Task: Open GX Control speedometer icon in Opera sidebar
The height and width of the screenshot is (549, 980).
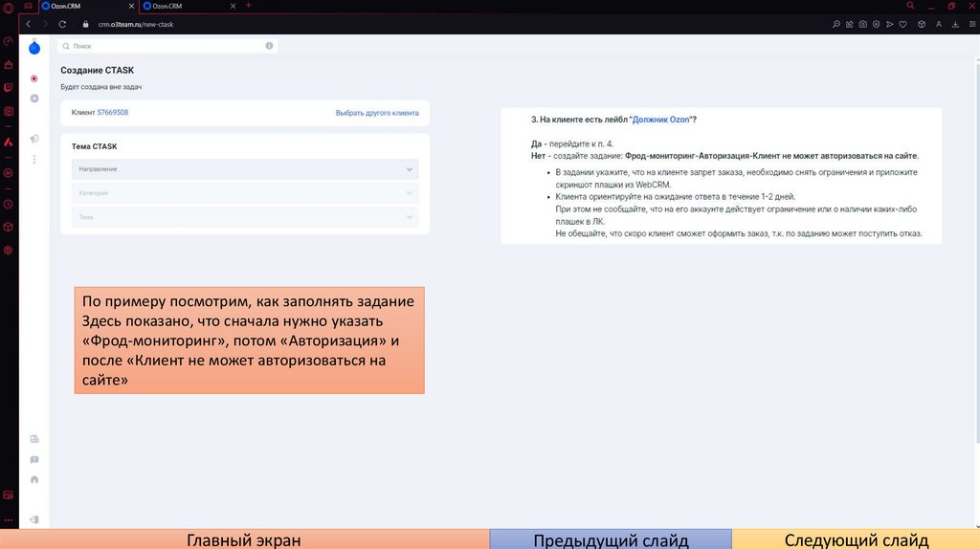Action: 8,41
